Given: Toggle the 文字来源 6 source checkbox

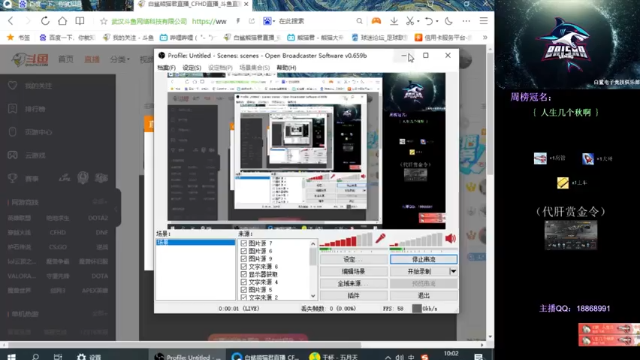Looking at the screenshot, I should (x=244, y=267).
